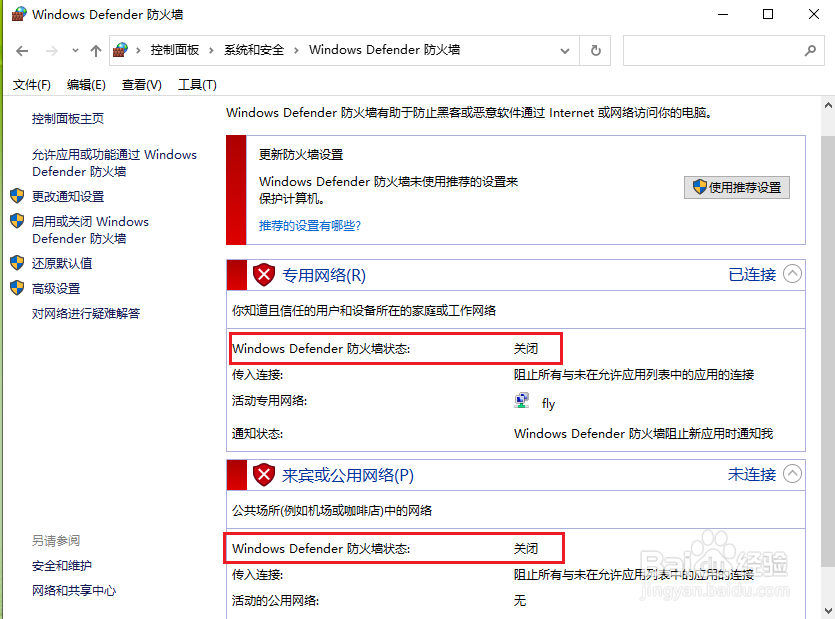Collapse the 来宾或公用网络 section chevron
The width and height of the screenshot is (835, 619).
[792, 474]
